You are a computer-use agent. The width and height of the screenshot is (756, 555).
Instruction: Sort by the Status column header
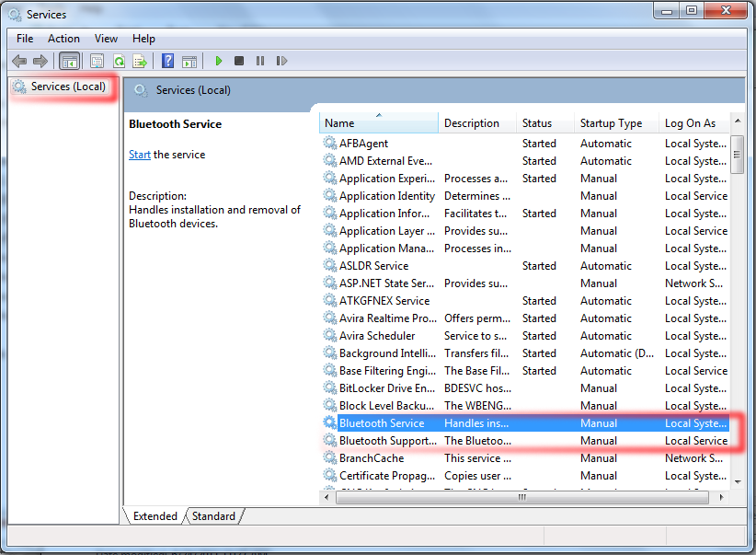(544, 123)
